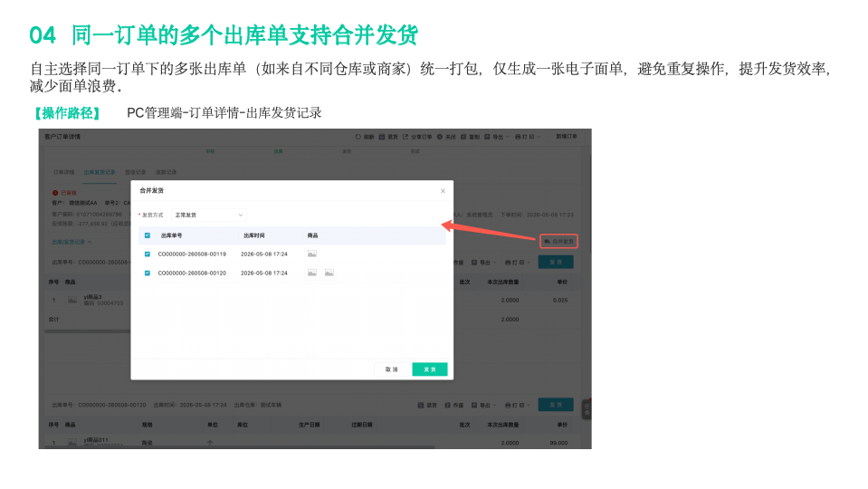
Task: Click 本次出库数量 header in bottom table
Action: [x=502, y=425]
